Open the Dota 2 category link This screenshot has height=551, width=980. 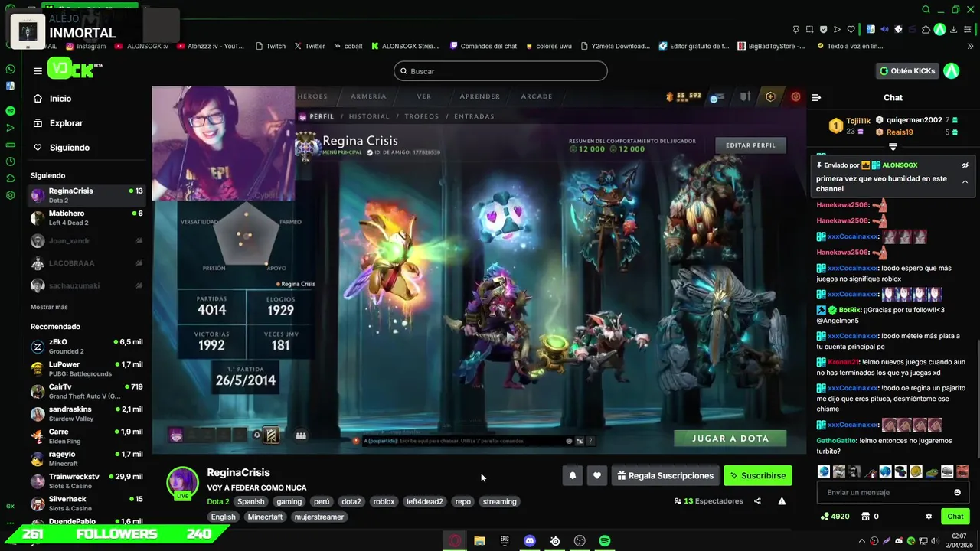click(x=218, y=502)
